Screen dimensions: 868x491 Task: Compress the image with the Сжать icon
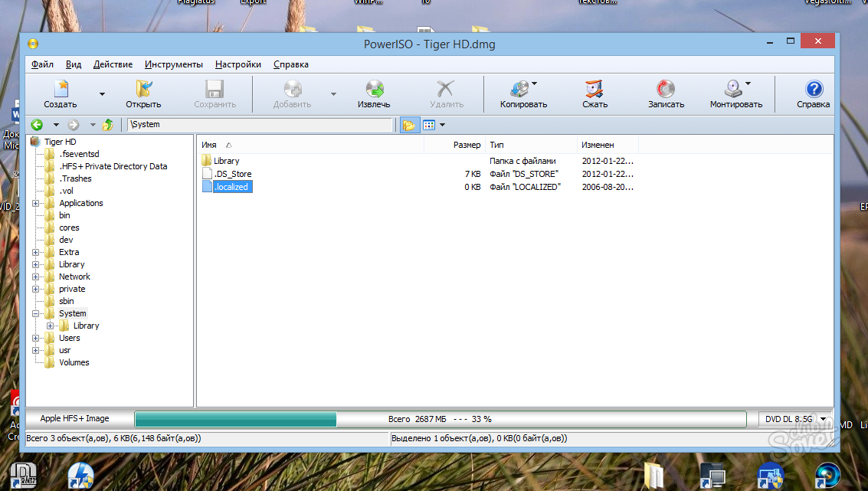click(594, 89)
